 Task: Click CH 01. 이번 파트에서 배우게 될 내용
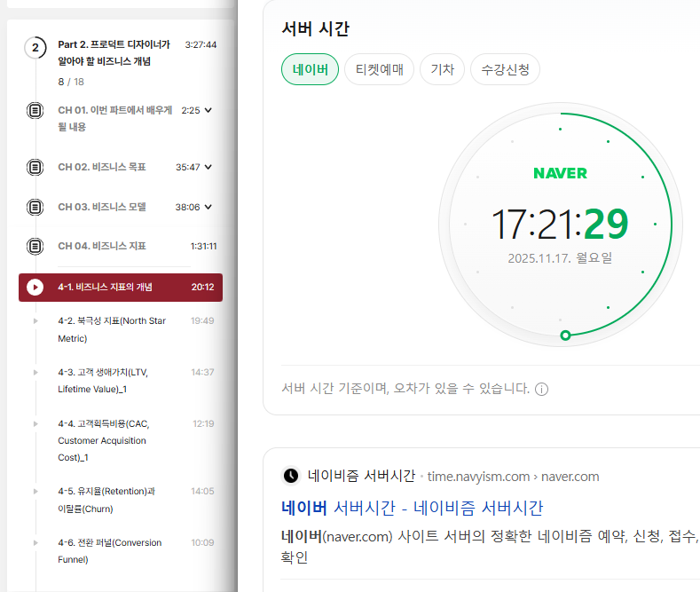pos(114,118)
